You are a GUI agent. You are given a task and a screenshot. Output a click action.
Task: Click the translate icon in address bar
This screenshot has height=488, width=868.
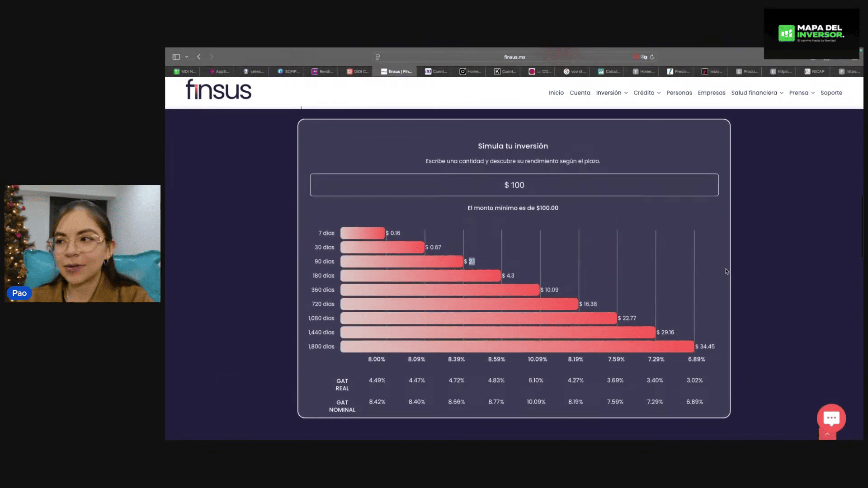pos(644,57)
